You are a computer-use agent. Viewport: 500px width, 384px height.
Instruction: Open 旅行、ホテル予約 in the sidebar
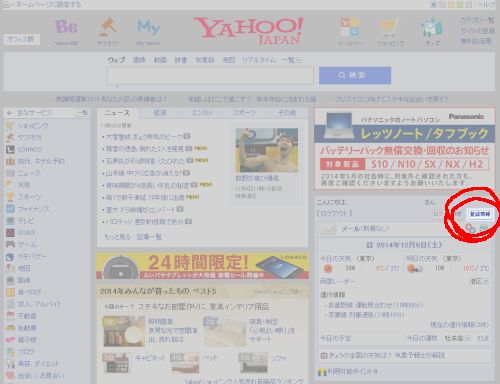(x=41, y=161)
